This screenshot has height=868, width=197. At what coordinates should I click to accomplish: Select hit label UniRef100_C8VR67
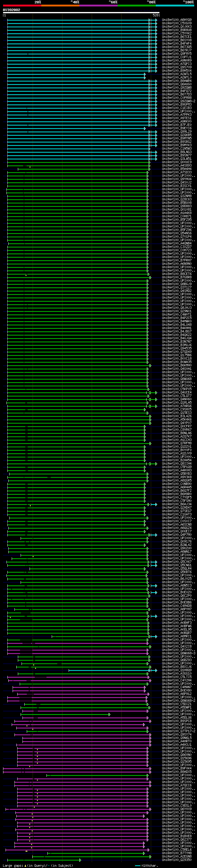click(x=177, y=430)
